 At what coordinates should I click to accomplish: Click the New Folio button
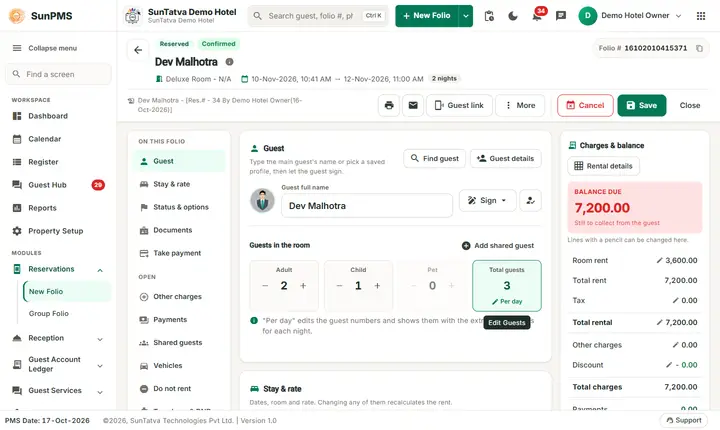(x=427, y=16)
